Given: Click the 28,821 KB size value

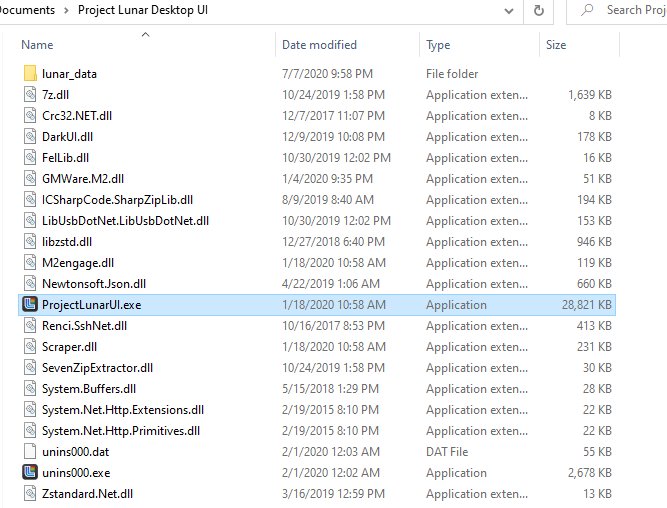Looking at the screenshot, I should click(x=587, y=305).
